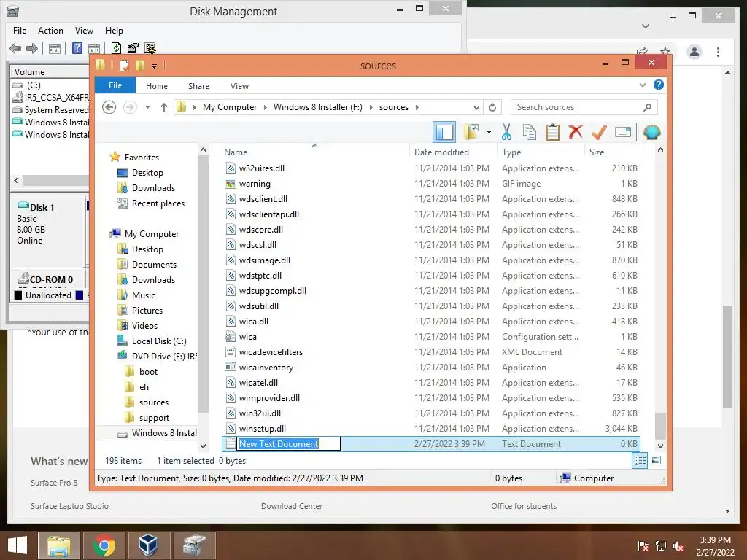Screen dimensions: 747x560
Task: Open the Share ribbon tab
Action: click(198, 86)
